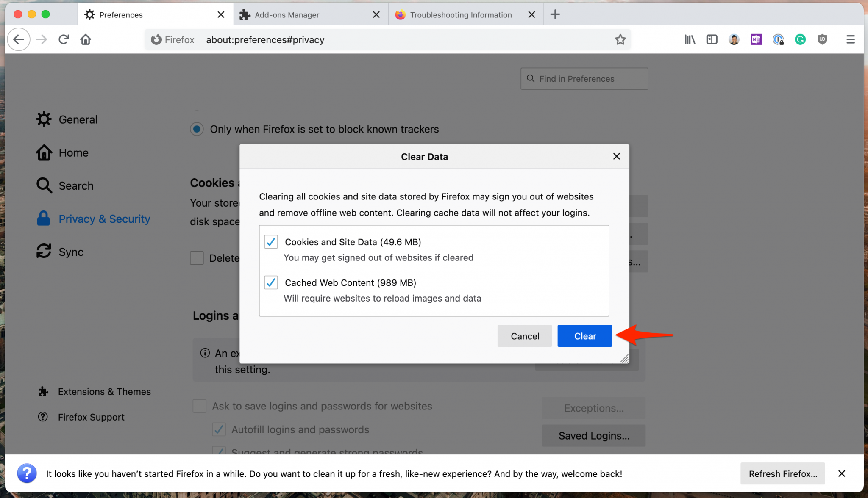
Task: Click the Grammarly extension icon
Action: 800,39
